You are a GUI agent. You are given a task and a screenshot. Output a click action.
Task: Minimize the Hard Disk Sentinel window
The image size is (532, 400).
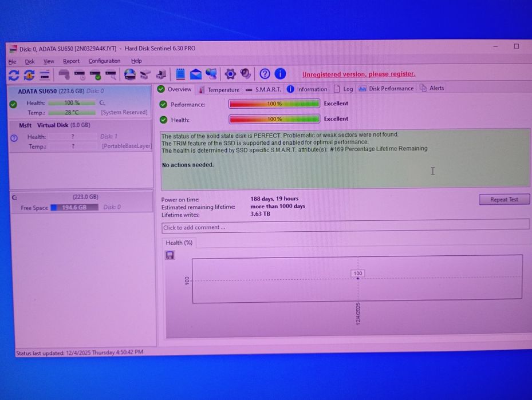click(496, 46)
